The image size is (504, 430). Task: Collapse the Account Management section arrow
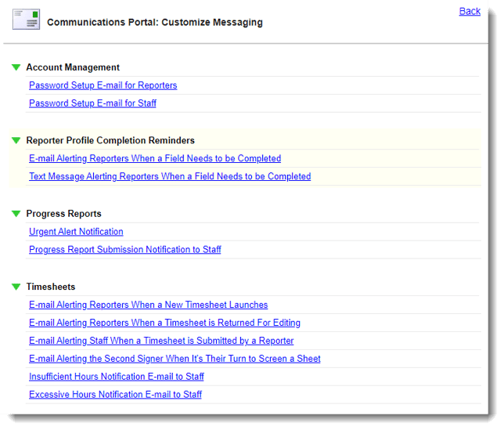pos(16,67)
